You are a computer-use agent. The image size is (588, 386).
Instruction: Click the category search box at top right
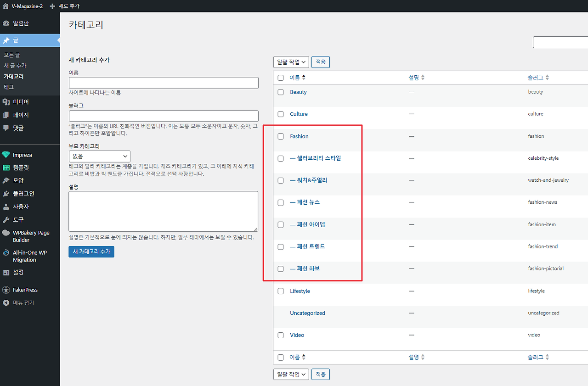[x=560, y=42]
